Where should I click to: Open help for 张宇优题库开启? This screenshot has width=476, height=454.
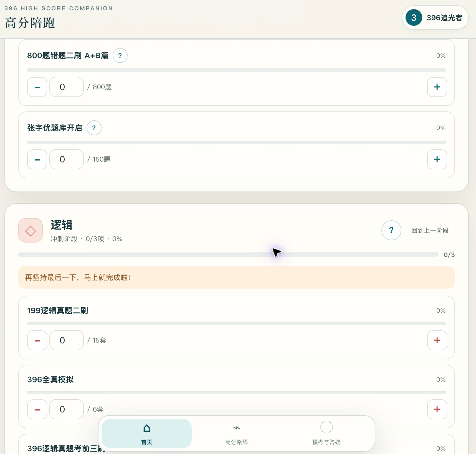(x=94, y=128)
